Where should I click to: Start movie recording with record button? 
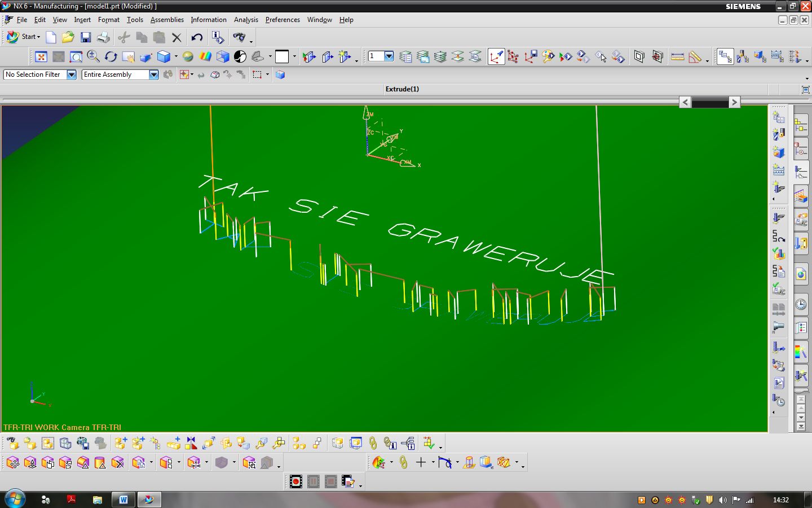(296, 481)
